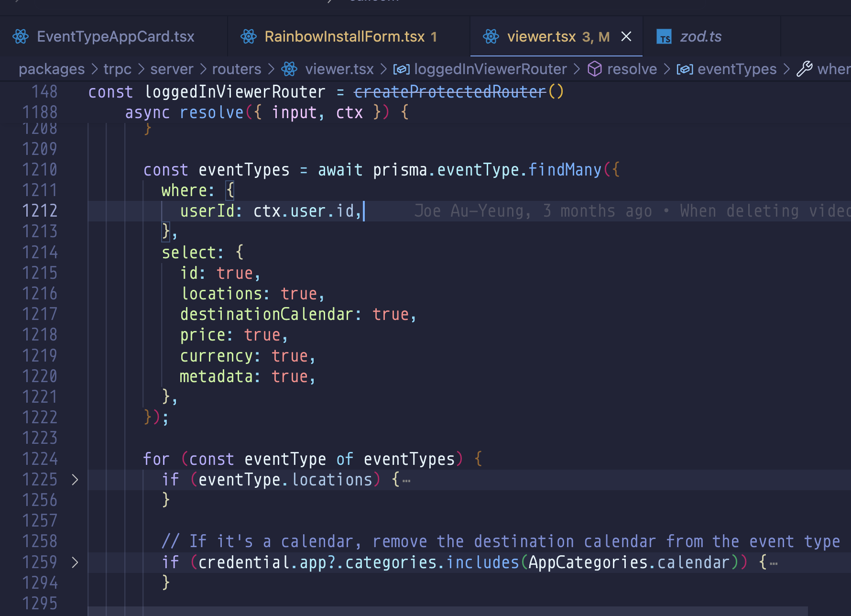This screenshot has height=616, width=851.
Task: Select line number 1212 in the gutter
Action: [x=40, y=210]
